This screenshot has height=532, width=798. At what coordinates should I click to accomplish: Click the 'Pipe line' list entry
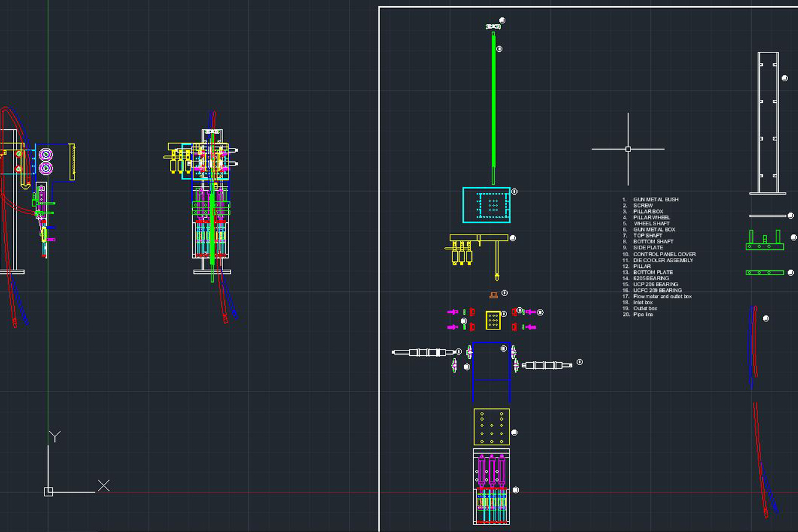[x=643, y=315]
